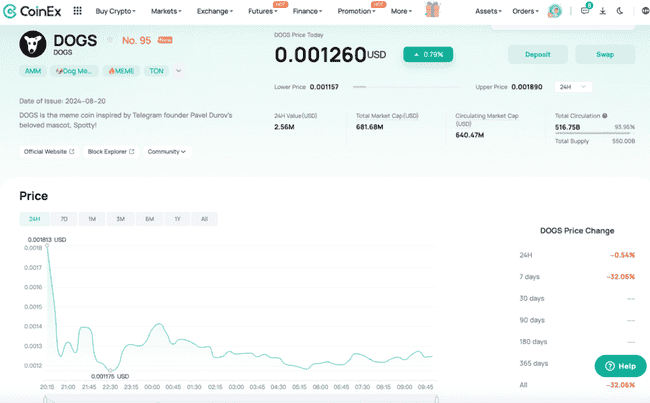The image size is (650, 403).
Task: Select the 24H chart tab
Action: coord(34,219)
